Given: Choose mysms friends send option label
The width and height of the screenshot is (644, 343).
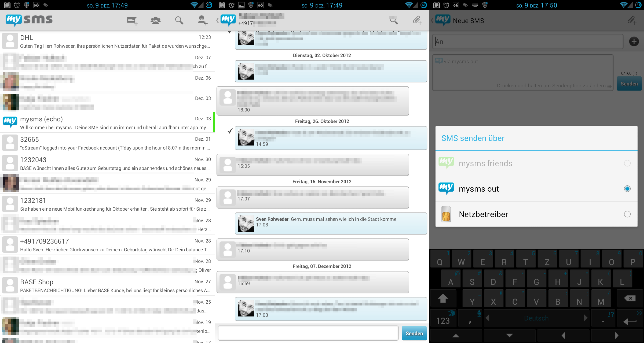Looking at the screenshot, I should pos(485,163).
